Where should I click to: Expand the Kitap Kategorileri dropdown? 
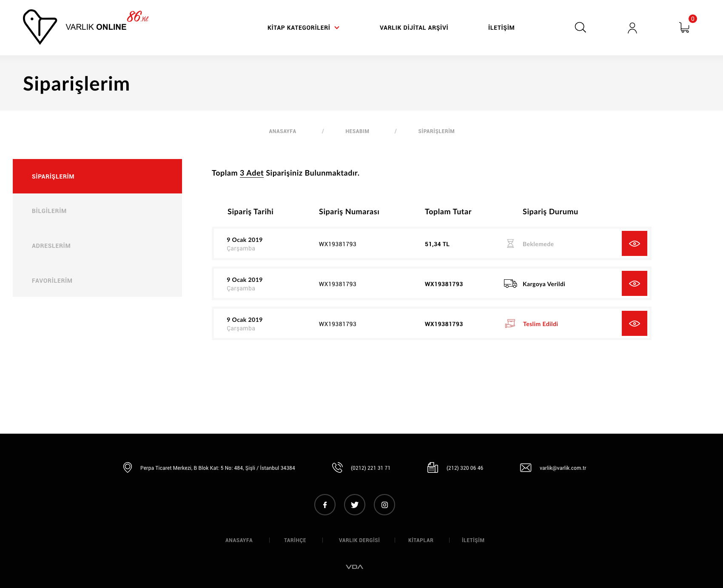pyautogui.click(x=303, y=28)
